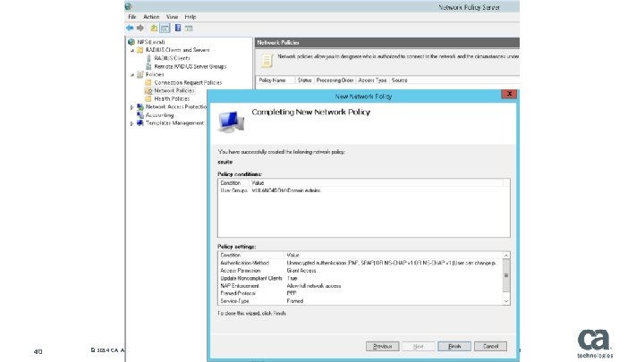Screen dimensions: 644x362
Task: Click the Back arrow in the toolbar
Action: [x=130, y=28]
